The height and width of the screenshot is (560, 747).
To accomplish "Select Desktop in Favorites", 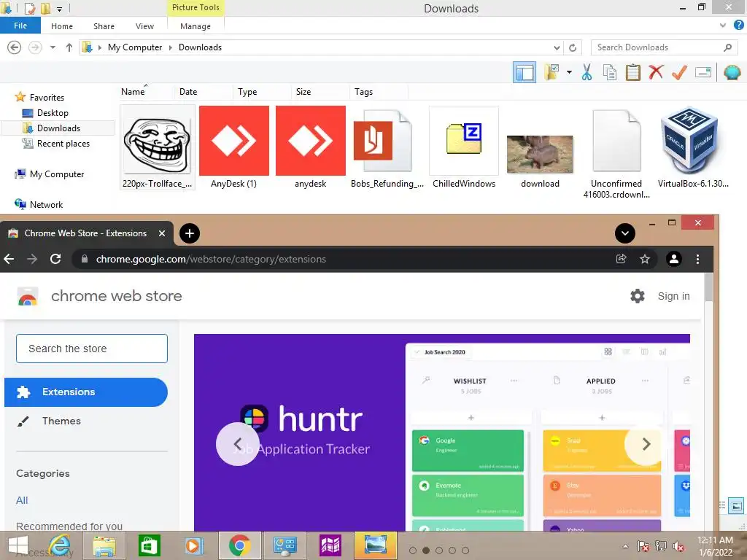I will pos(53,113).
